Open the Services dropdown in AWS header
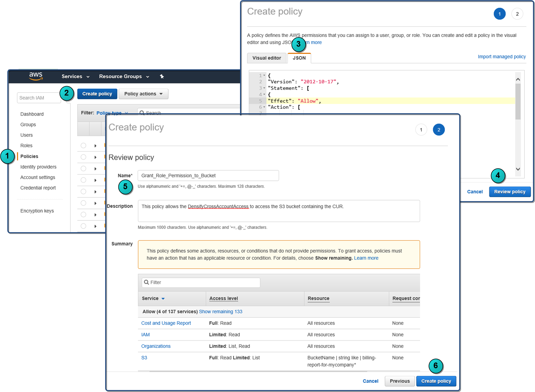The image size is (535, 392). point(75,76)
